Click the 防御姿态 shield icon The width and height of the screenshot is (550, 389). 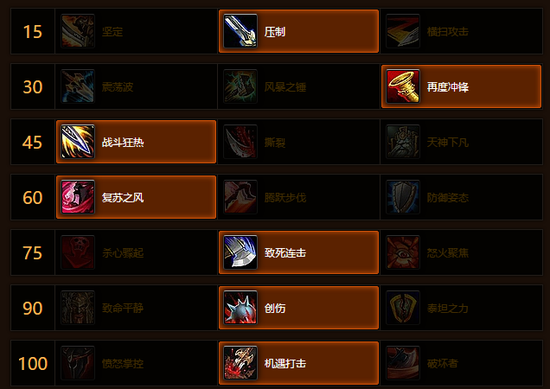[x=403, y=197]
